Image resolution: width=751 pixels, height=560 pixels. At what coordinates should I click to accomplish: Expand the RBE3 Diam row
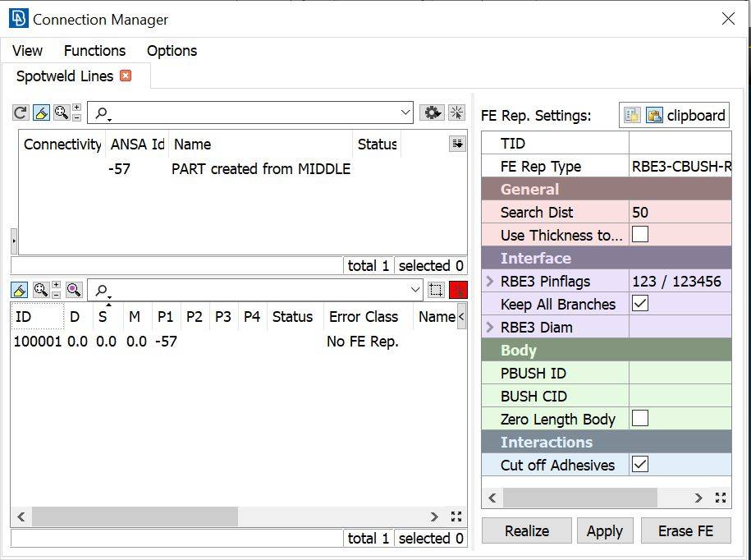click(x=490, y=328)
